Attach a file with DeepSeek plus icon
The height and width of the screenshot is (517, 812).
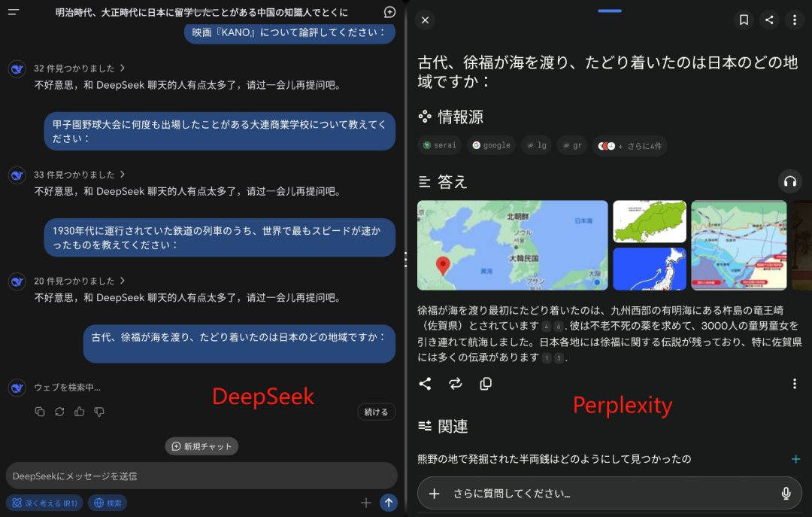pos(366,502)
